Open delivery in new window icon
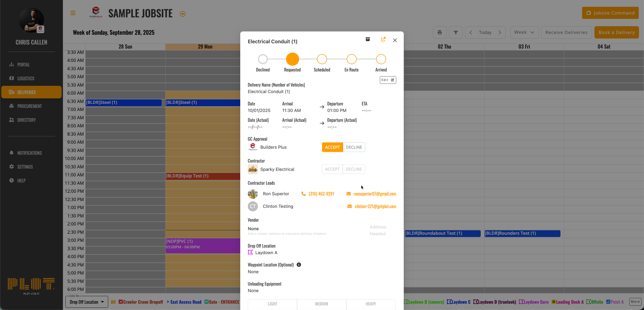 [x=383, y=40]
